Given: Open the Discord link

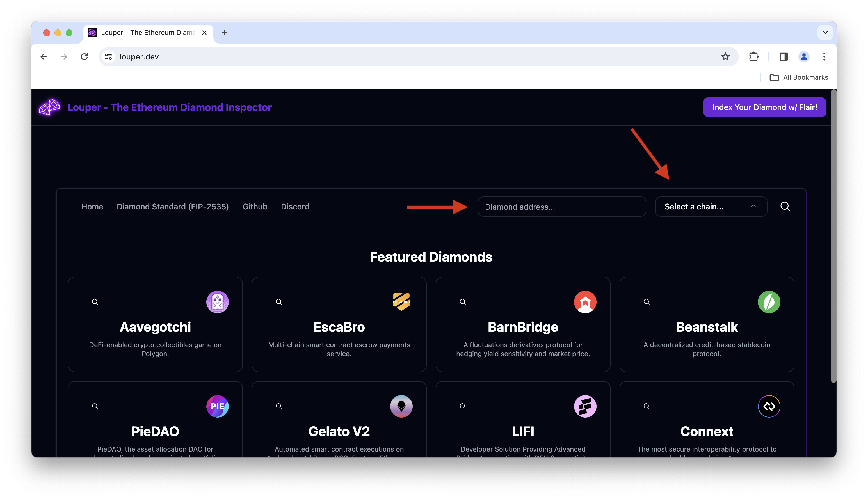Looking at the screenshot, I should coord(295,207).
